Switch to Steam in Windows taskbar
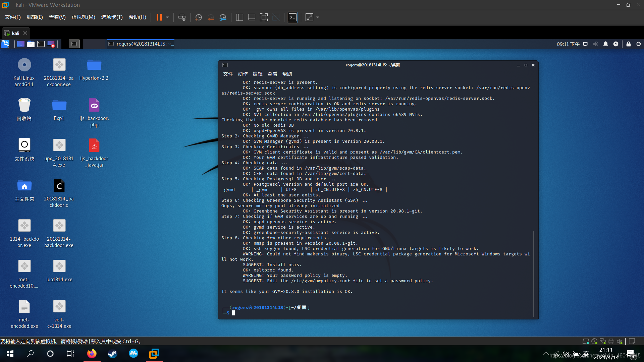Image resolution: width=644 pixels, height=362 pixels. click(x=112, y=354)
